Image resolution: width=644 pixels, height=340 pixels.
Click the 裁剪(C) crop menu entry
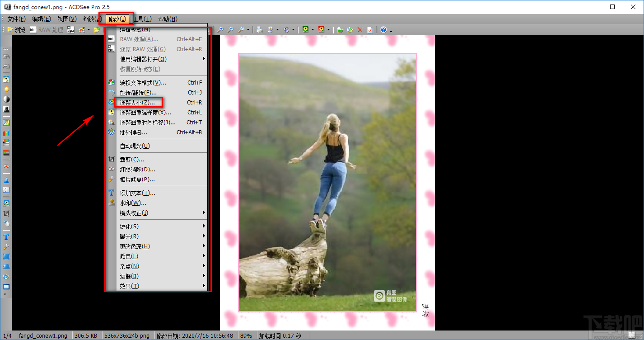[132, 160]
